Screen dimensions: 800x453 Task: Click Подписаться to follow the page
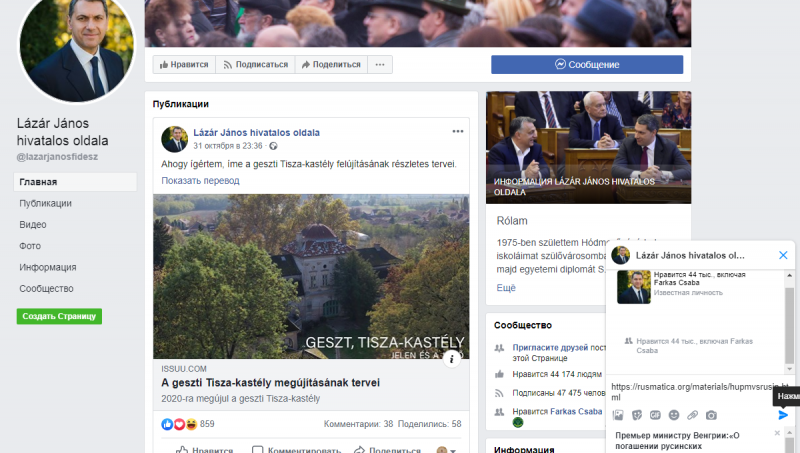[x=256, y=65]
